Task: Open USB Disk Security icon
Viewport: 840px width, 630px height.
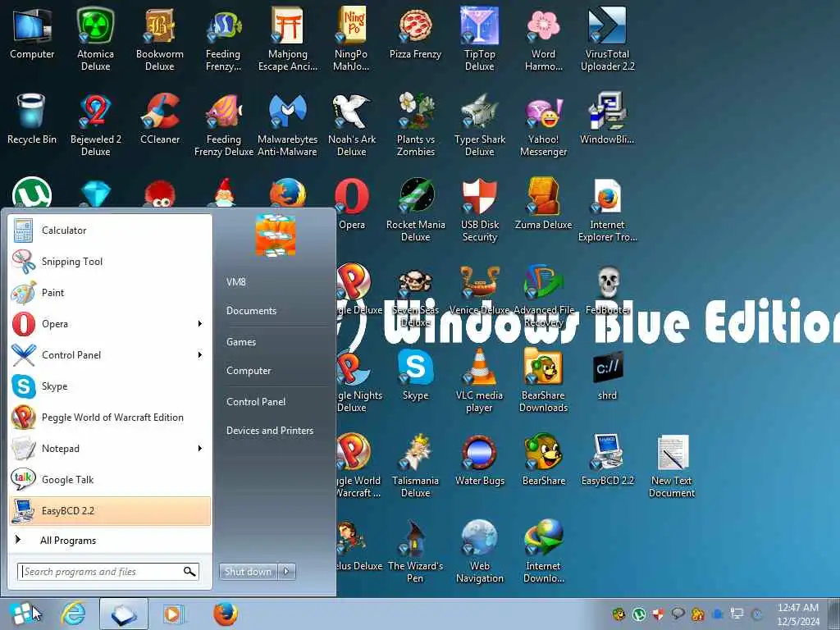Action: coord(479,210)
